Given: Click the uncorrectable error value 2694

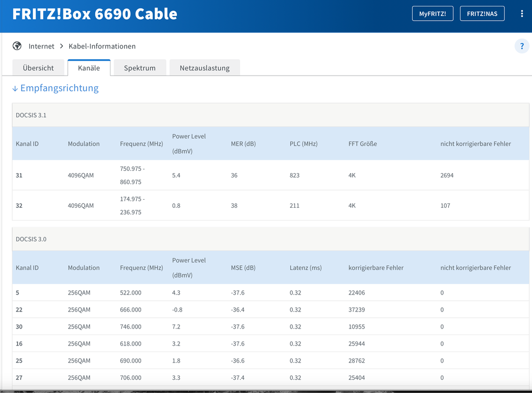Looking at the screenshot, I should tap(447, 175).
